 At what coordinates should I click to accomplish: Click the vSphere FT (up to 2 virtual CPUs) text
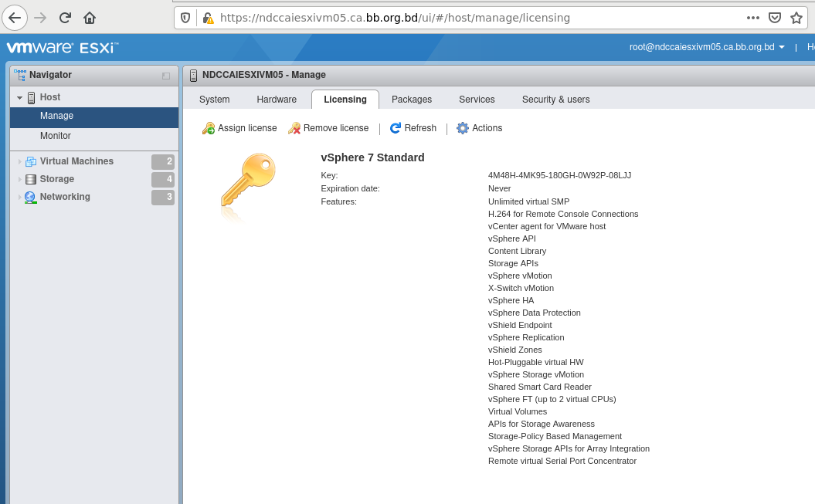552,399
